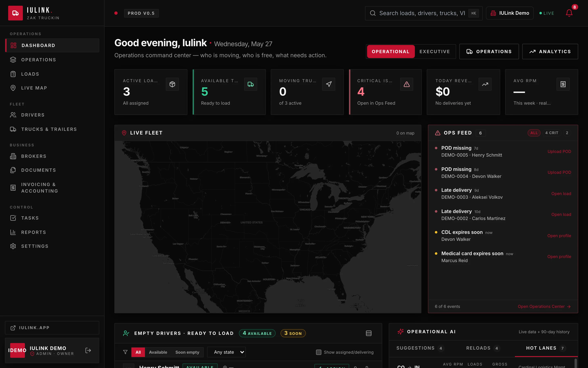Screen dimensions: 588x368
Task: Switch to Hot Lanes tab
Action: [x=546, y=348]
